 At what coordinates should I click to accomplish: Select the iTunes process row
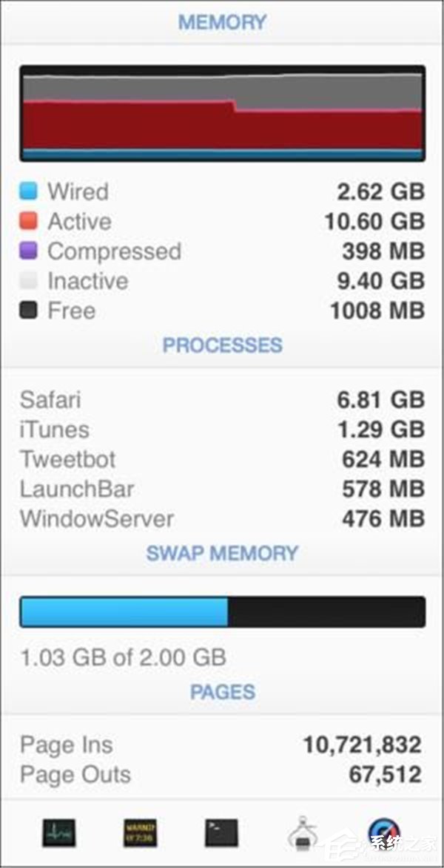coord(222,430)
